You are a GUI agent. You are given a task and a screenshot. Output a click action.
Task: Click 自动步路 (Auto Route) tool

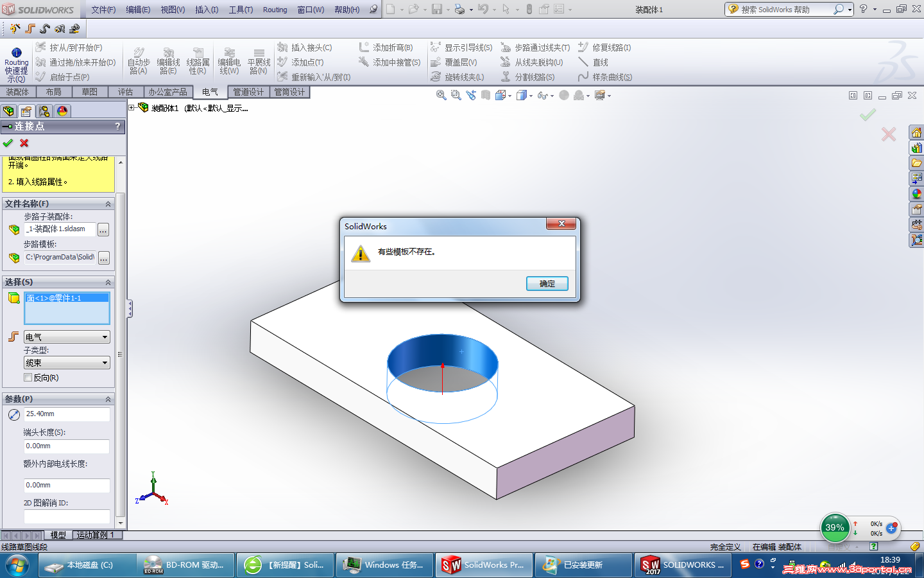tap(139, 62)
